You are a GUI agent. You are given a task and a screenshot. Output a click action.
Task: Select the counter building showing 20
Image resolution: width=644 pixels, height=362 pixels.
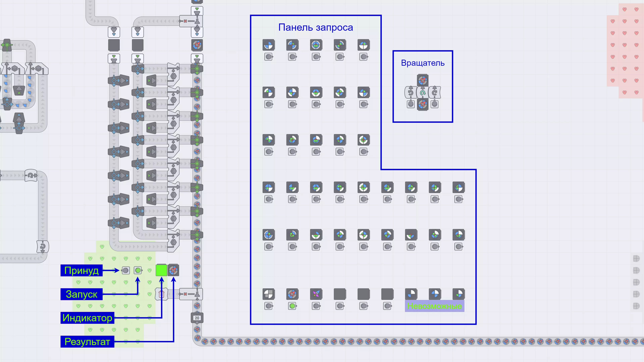coord(197,318)
